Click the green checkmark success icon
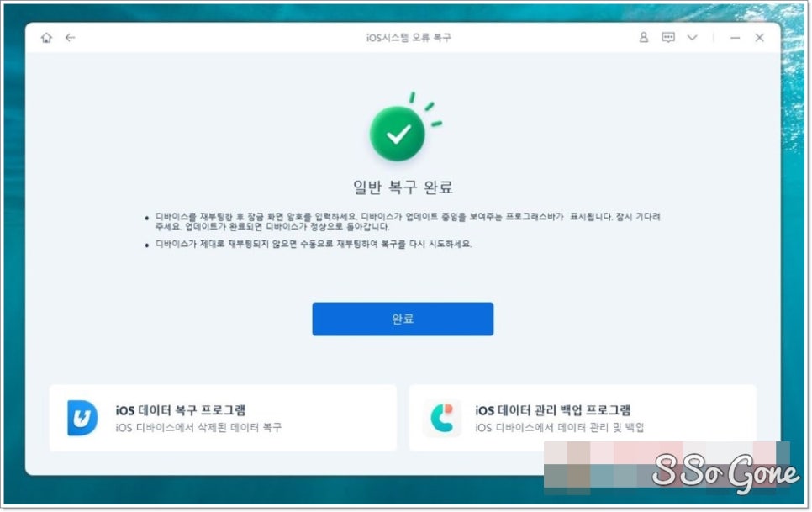 coord(398,133)
